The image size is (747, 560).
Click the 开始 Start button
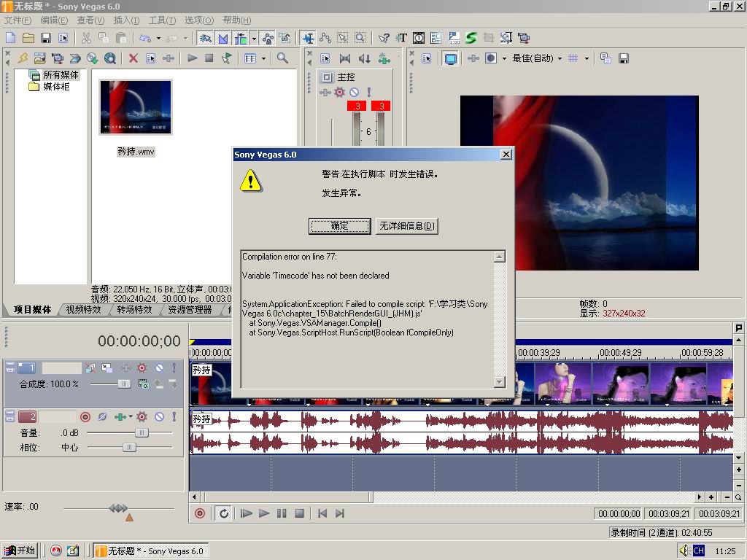click(19, 551)
